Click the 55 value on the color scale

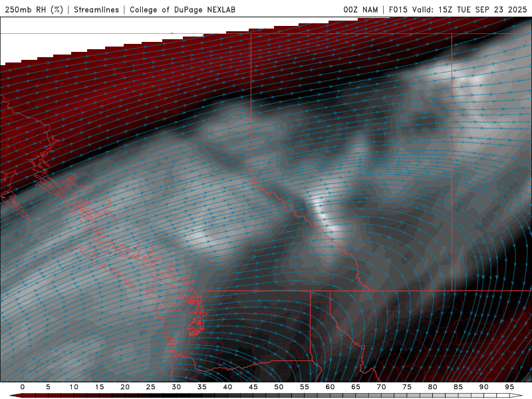[305, 387]
